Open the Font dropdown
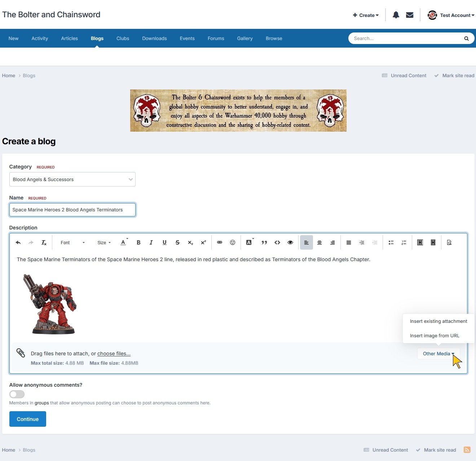 pos(72,243)
